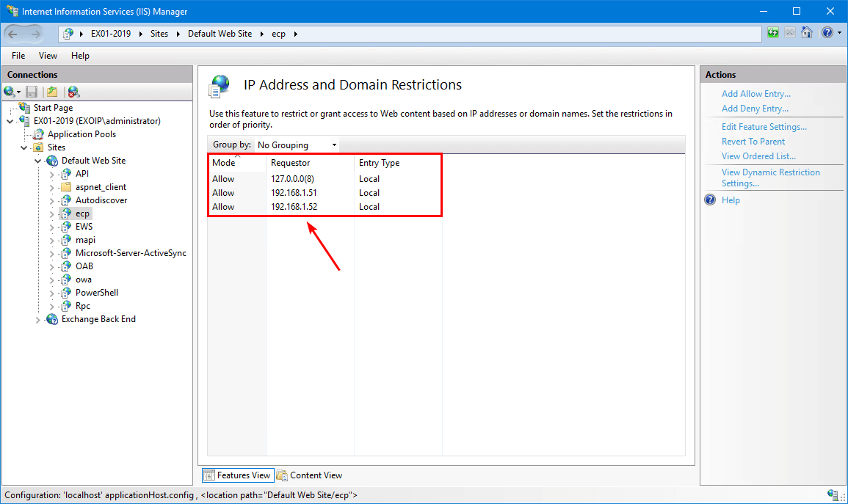Open the Help menu

(x=80, y=56)
